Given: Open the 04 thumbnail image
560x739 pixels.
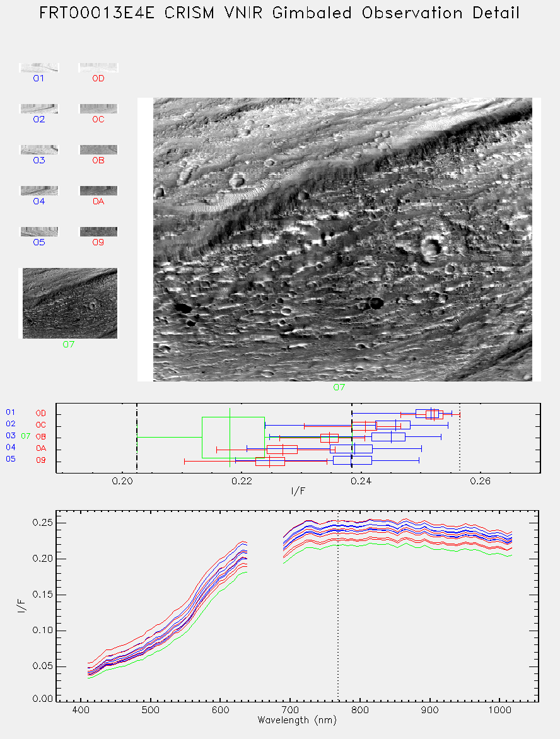Looking at the screenshot, I should tap(39, 191).
